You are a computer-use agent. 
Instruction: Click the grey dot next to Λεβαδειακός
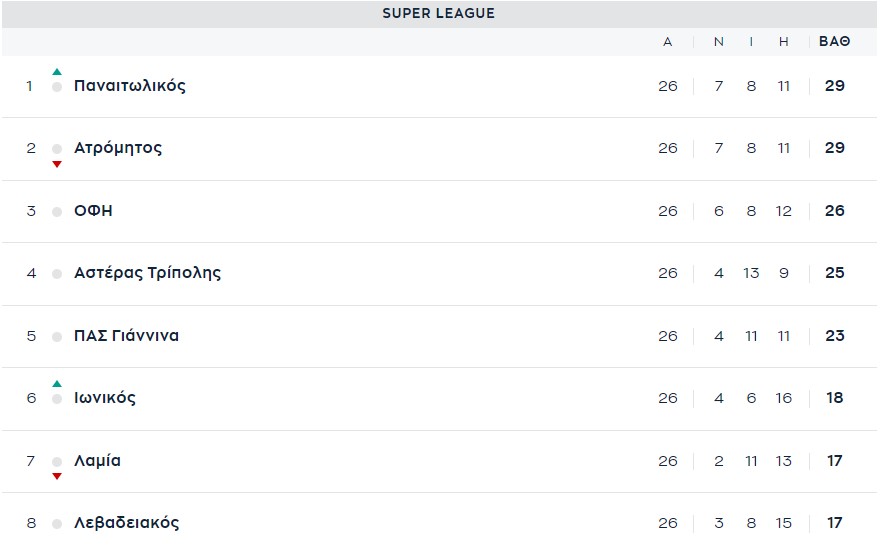point(57,523)
